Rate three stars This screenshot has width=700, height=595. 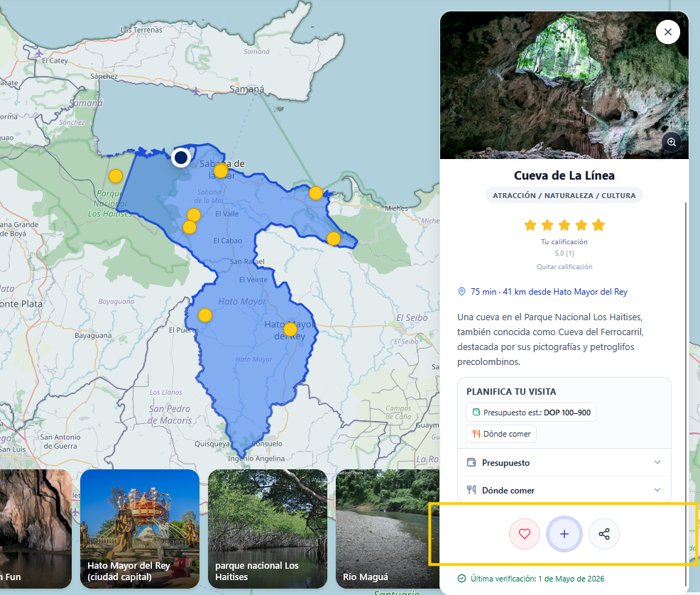[564, 225]
